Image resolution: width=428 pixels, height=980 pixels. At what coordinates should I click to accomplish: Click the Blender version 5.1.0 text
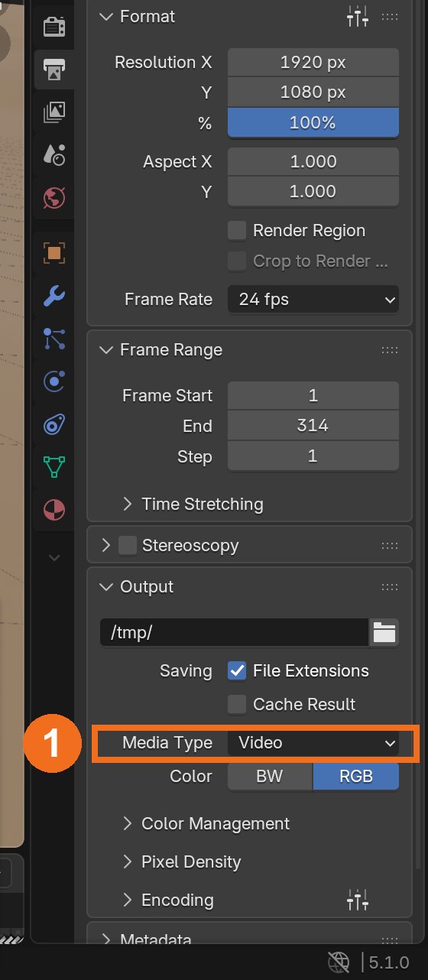click(389, 962)
